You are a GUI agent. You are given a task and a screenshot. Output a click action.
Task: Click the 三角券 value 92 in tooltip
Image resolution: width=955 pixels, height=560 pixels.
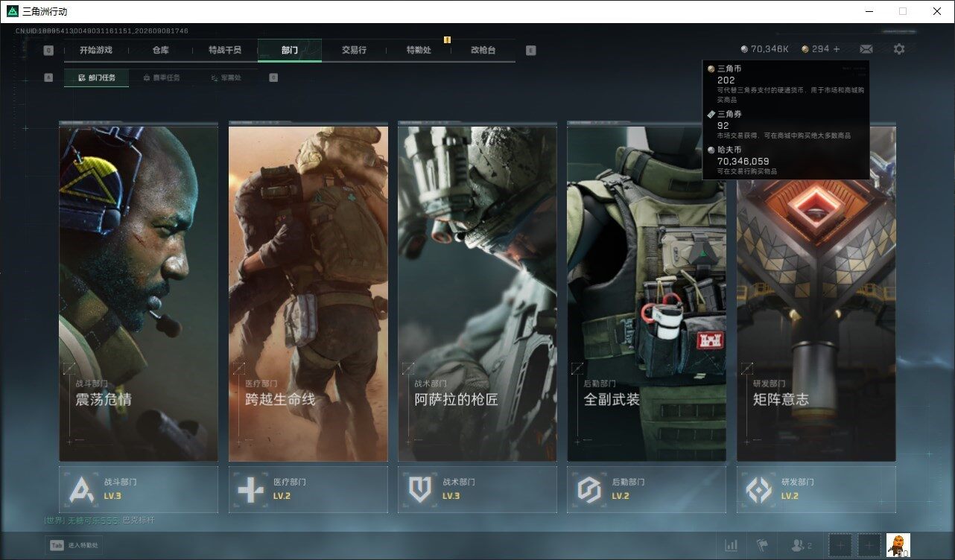723,126
